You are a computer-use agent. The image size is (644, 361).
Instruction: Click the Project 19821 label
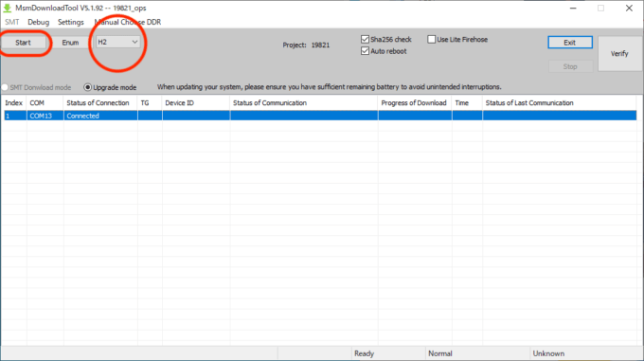pyautogui.click(x=306, y=45)
